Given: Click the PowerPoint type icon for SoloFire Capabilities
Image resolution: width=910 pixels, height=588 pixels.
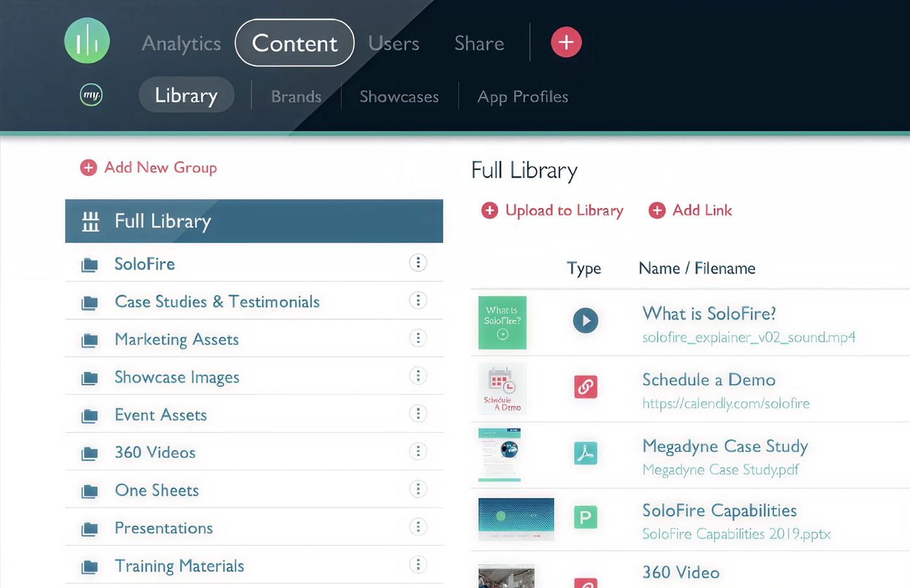Looking at the screenshot, I should pyautogui.click(x=586, y=517).
